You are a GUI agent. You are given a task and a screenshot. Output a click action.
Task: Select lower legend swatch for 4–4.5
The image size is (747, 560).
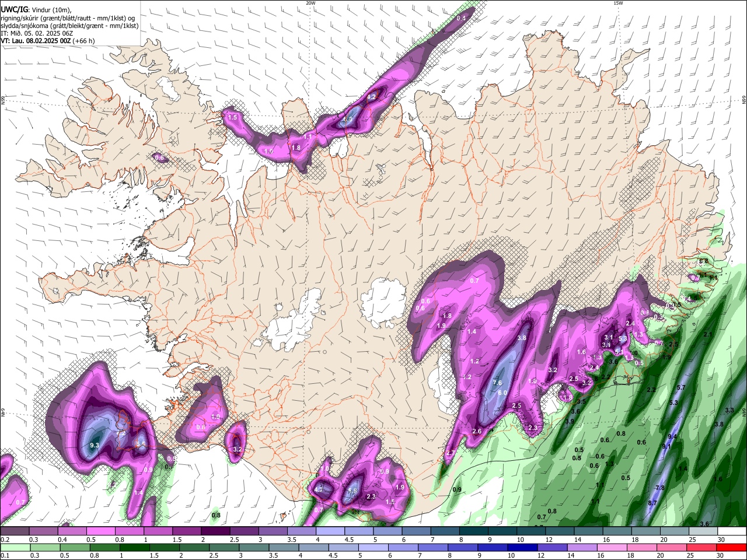313,548
